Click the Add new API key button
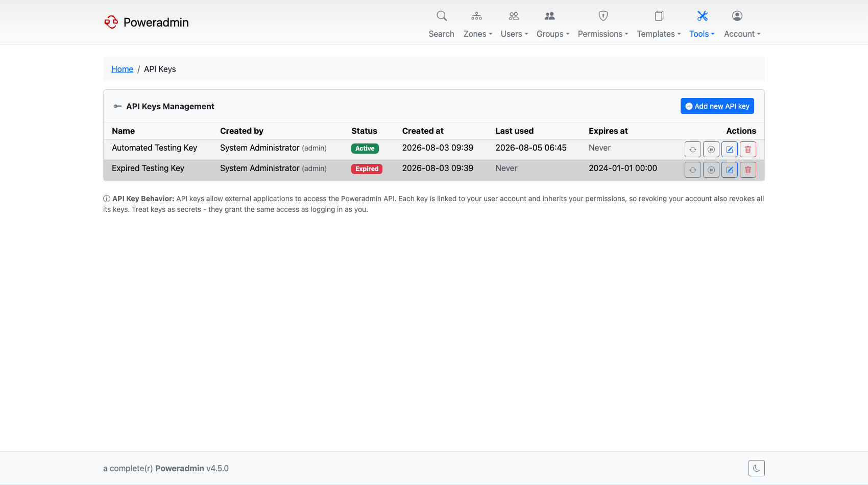 pos(717,106)
